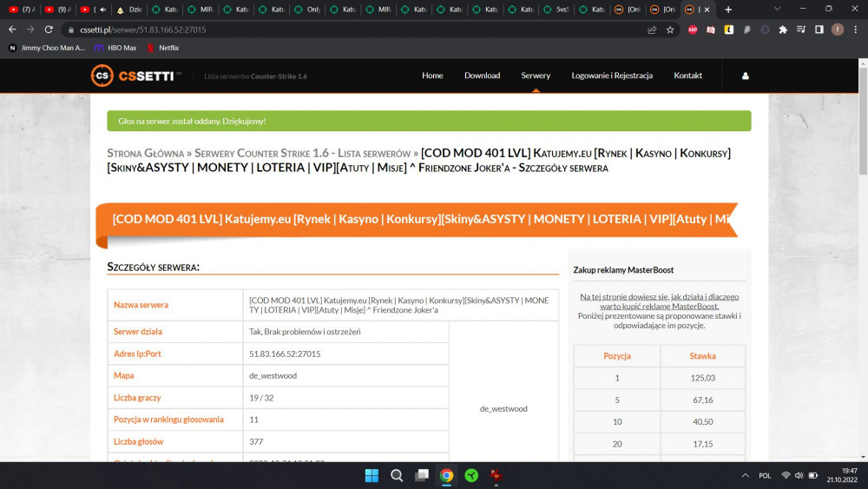This screenshot has height=489, width=868.
Task: Click the Pozycja column header
Action: point(616,356)
